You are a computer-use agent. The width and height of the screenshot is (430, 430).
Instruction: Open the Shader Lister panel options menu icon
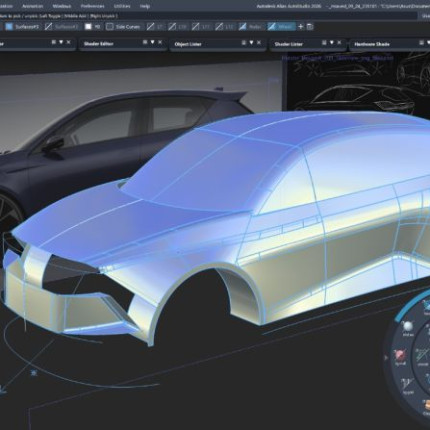tap(324, 42)
